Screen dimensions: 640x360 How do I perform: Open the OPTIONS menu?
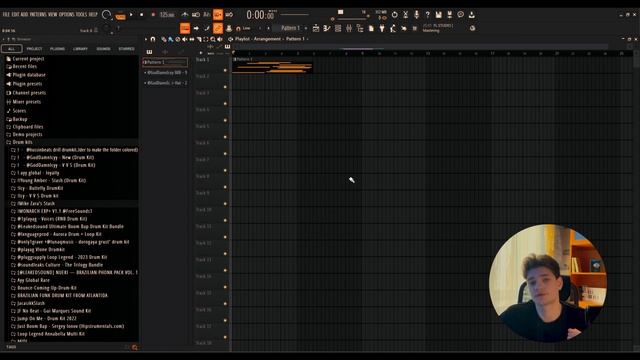(x=67, y=14)
